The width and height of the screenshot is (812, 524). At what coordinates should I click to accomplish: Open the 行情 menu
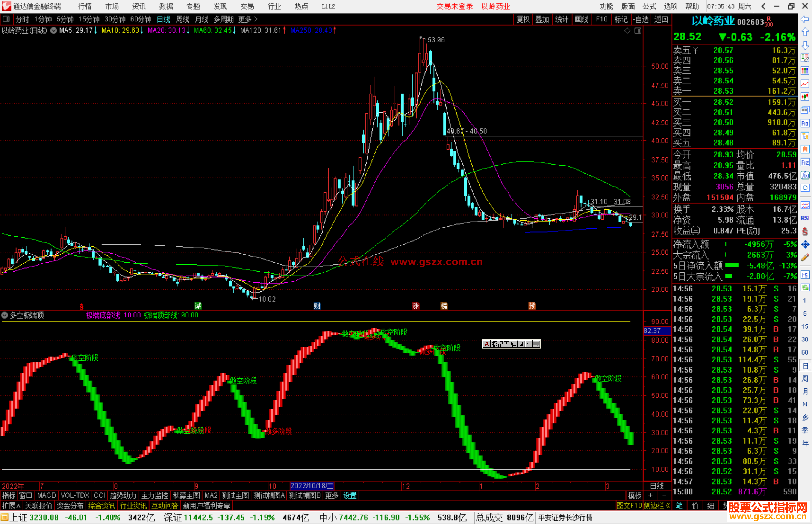pos(85,6)
